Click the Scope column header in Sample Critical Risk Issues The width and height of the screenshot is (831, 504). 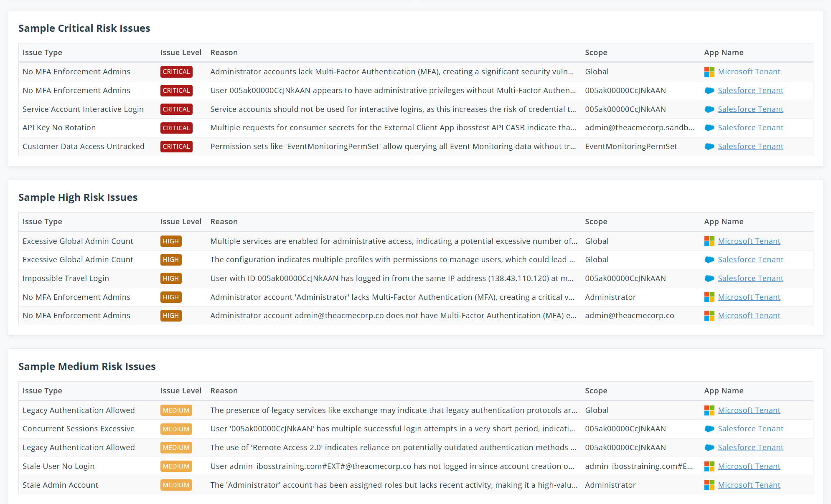pos(596,52)
